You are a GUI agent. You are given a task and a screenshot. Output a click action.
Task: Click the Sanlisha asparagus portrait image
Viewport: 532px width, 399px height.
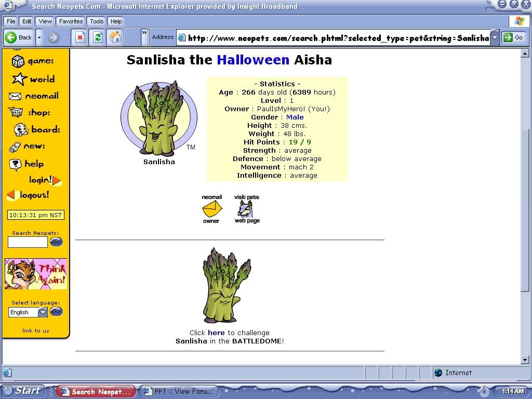tap(159, 118)
